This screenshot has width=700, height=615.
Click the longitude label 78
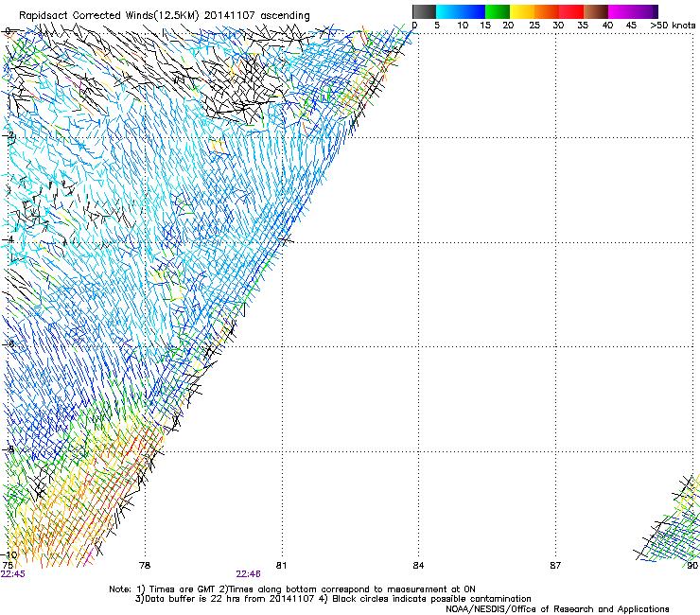pos(145,566)
